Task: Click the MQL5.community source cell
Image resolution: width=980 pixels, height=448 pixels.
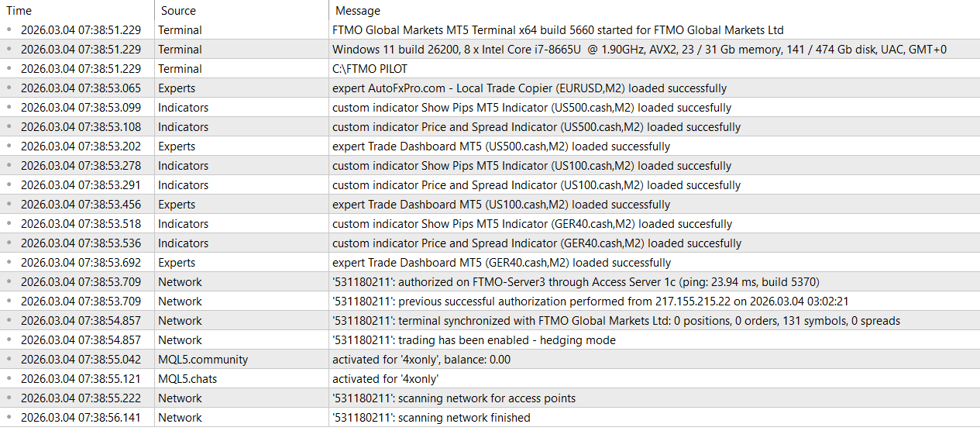Action: pos(203,360)
